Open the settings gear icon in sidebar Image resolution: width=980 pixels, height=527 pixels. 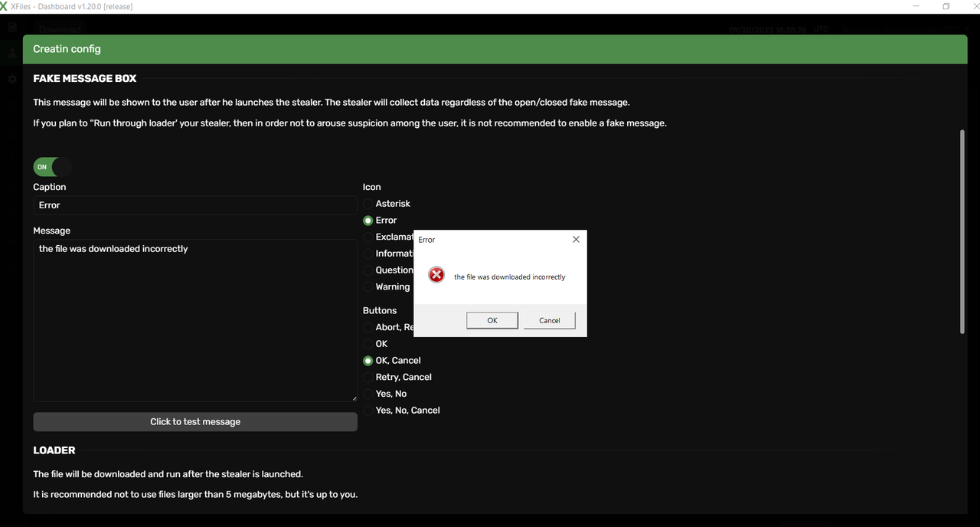click(12, 79)
